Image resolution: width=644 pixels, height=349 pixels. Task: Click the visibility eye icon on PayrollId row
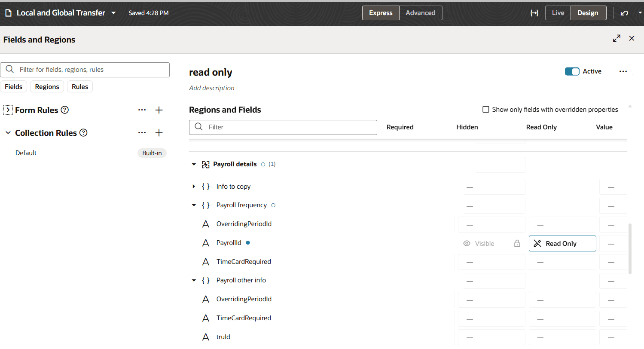coord(467,243)
